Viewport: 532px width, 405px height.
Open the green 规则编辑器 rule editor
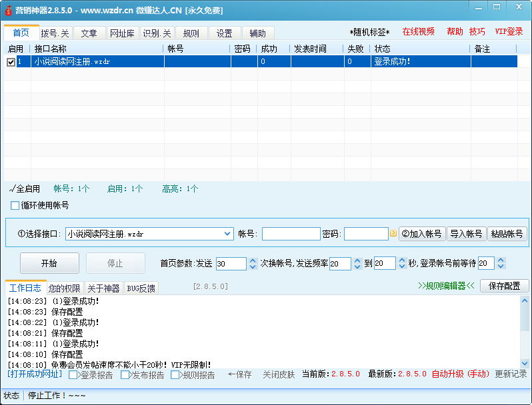click(447, 286)
